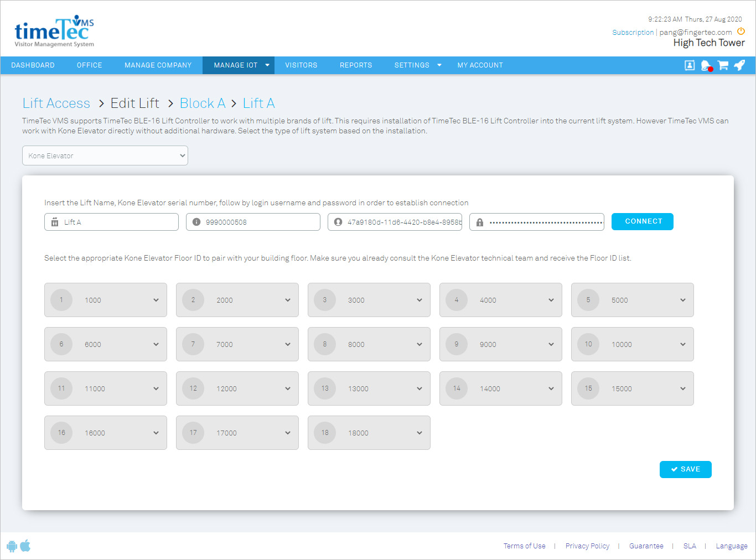
Task: Open the shopping cart icon
Action: [x=723, y=65]
